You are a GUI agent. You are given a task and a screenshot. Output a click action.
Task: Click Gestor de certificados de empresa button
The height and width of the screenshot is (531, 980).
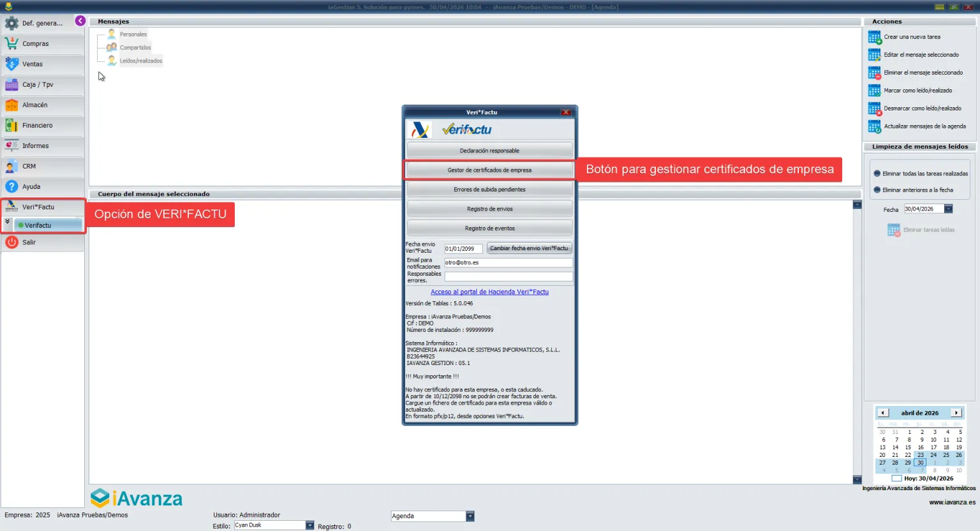coord(489,170)
